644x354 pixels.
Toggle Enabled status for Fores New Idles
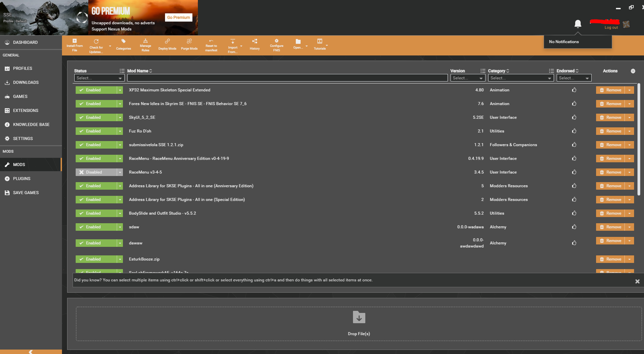coord(96,104)
